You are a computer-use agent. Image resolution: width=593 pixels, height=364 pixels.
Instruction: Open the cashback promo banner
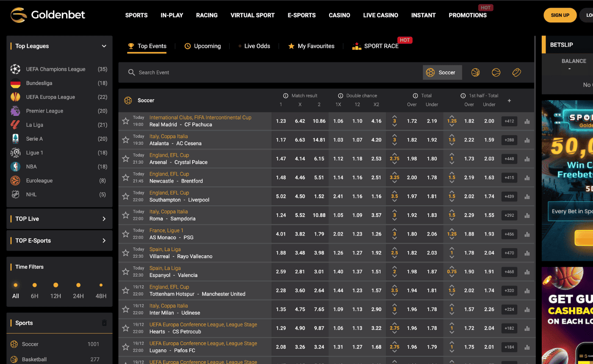(x=568, y=315)
